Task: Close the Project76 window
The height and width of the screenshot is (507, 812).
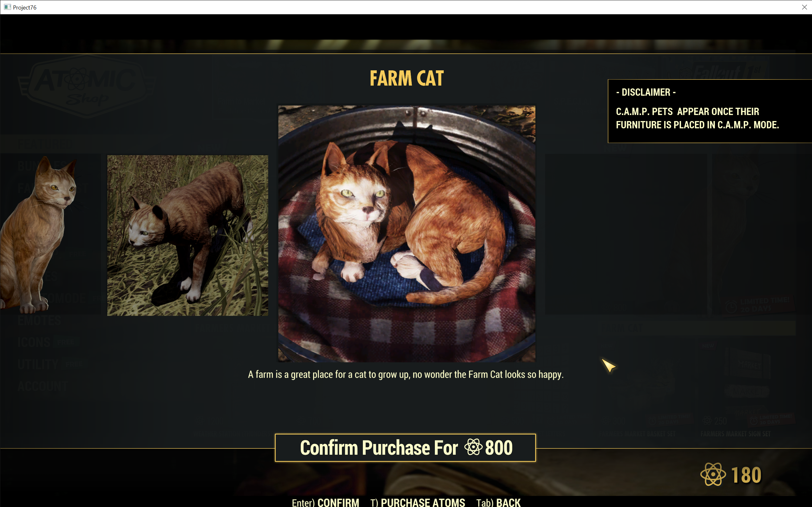Action: point(804,7)
